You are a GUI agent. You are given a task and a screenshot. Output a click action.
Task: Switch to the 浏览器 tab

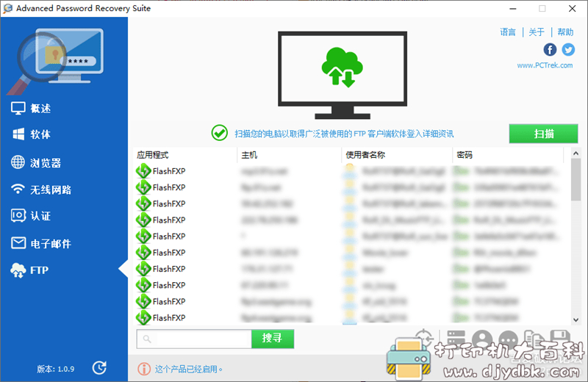pyautogui.click(x=46, y=162)
